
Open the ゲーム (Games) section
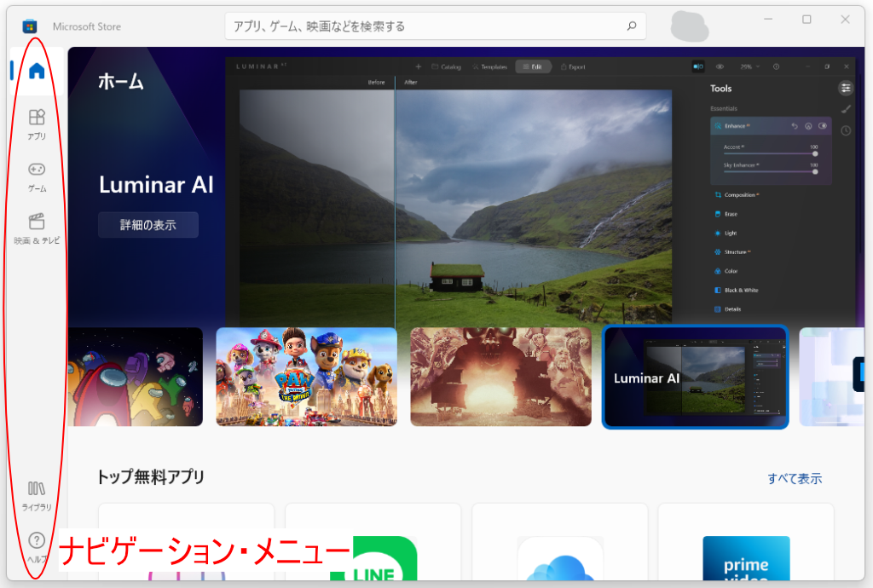coord(37,177)
